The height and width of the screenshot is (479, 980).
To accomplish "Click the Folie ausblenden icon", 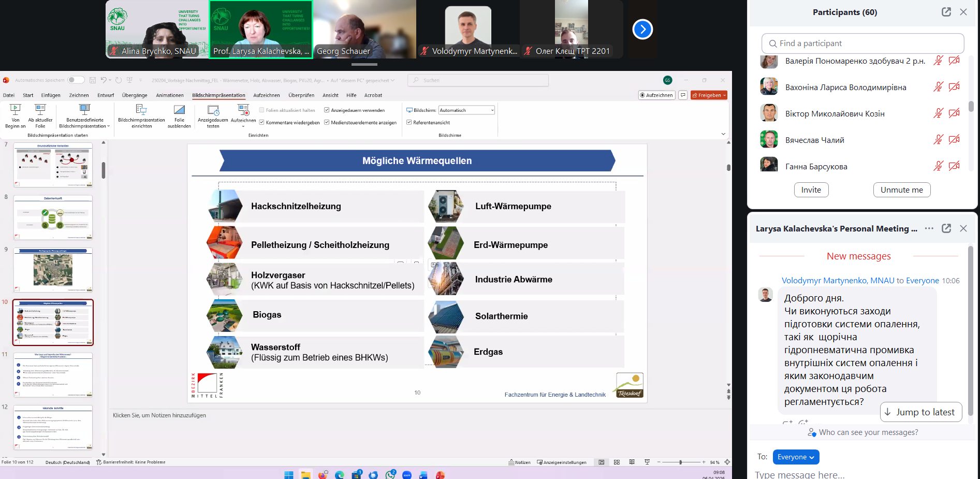I will pyautogui.click(x=179, y=115).
